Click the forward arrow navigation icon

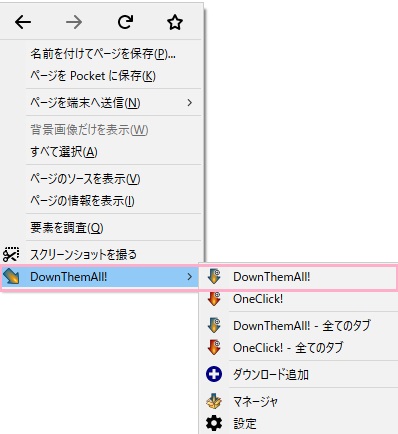click(74, 22)
